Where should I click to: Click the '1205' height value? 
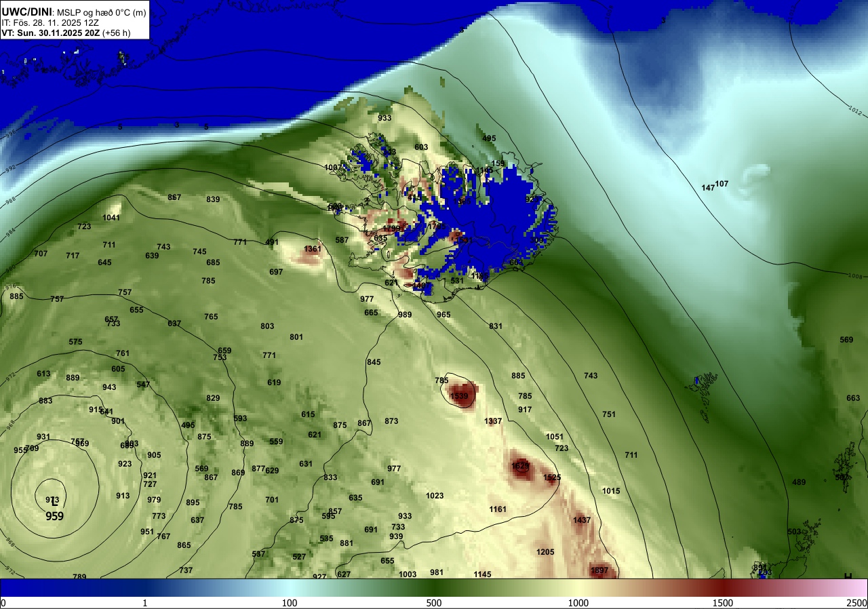pos(545,552)
